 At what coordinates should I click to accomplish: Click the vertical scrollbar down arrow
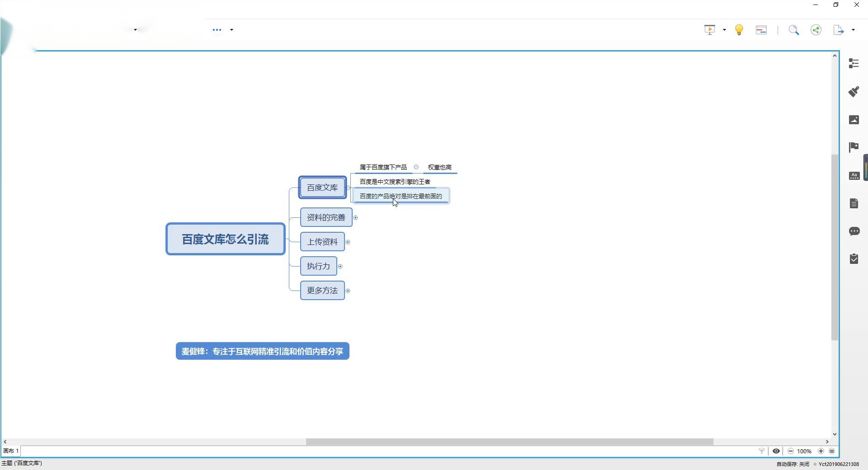click(x=835, y=434)
